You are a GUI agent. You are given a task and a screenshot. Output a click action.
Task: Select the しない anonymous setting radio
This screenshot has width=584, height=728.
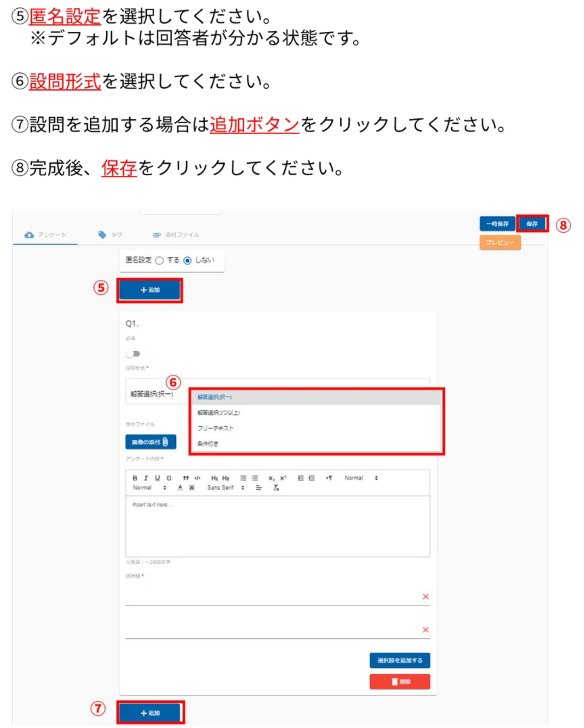(187, 261)
